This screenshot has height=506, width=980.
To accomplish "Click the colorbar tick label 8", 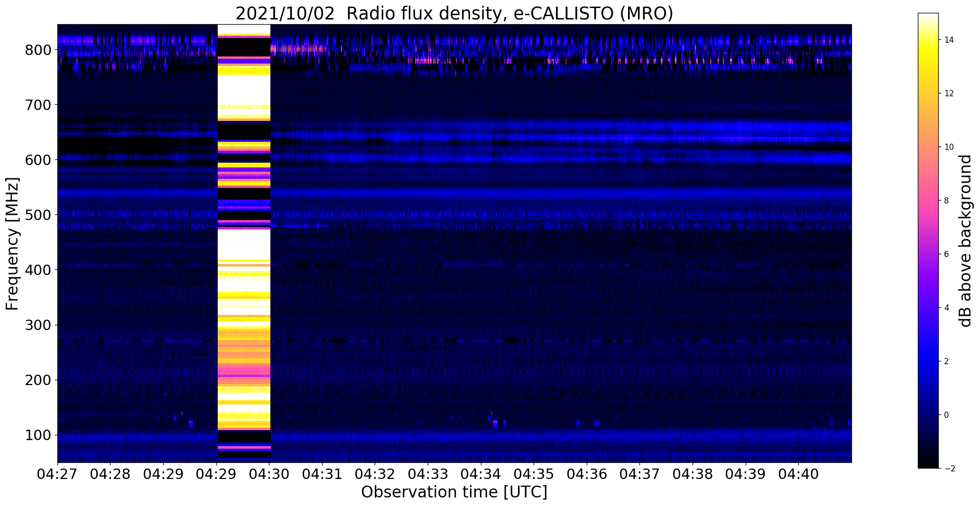I will click(947, 201).
